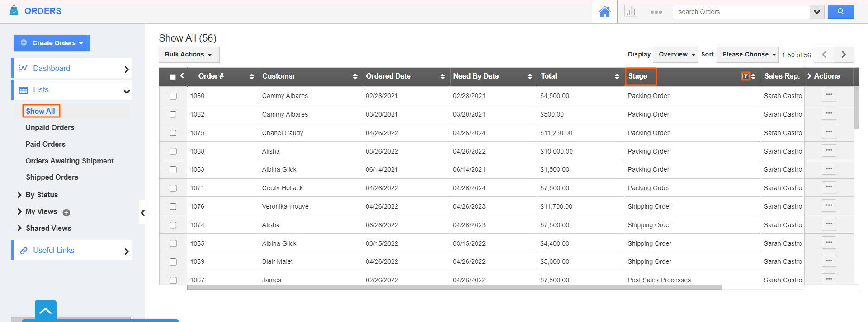868x322 pixels.
Task: Open the Sort 'Please Choose' dropdown
Action: tap(747, 55)
